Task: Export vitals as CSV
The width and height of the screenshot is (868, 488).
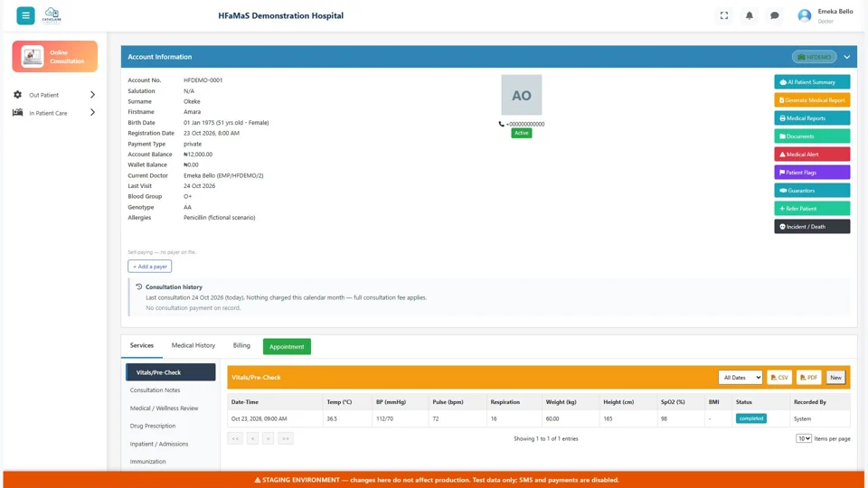Action: coord(779,378)
